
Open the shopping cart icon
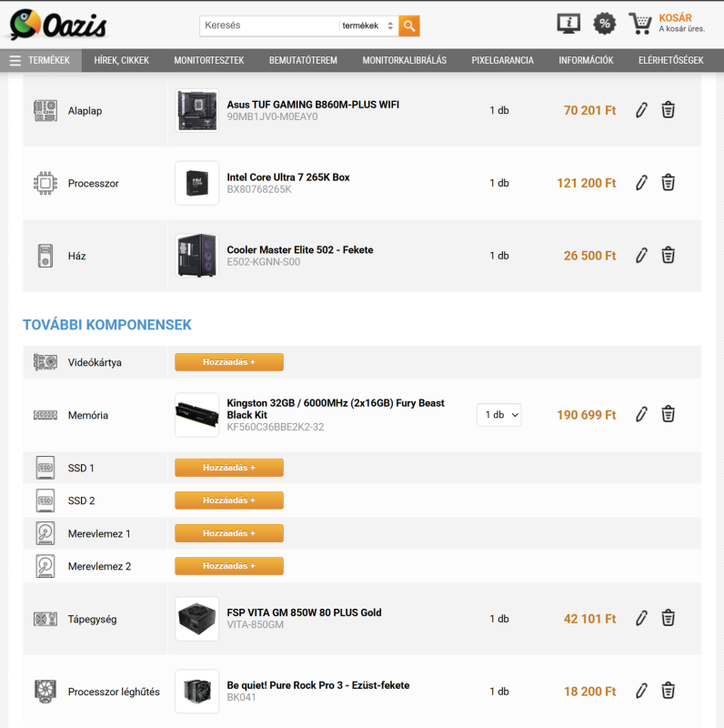(x=640, y=24)
